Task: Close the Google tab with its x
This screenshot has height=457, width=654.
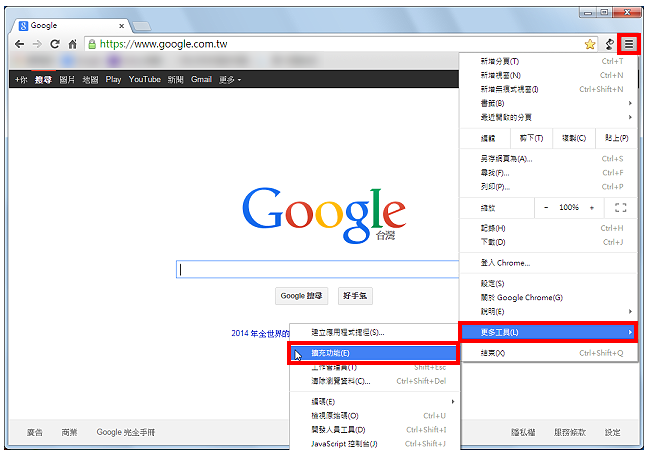Action: (x=121, y=26)
